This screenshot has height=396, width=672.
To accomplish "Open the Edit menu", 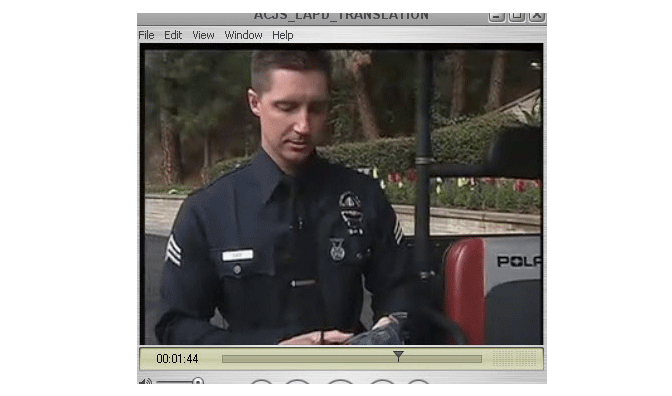I will 173,35.
